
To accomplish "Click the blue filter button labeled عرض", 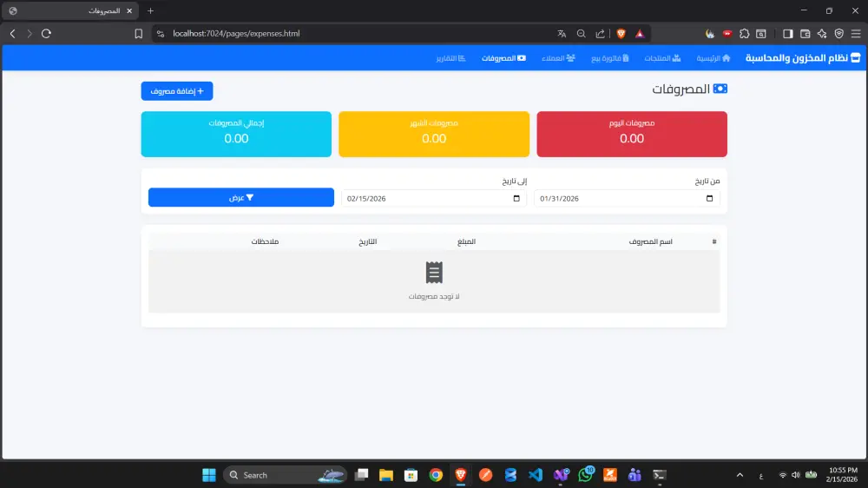I will (x=240, y=198).
